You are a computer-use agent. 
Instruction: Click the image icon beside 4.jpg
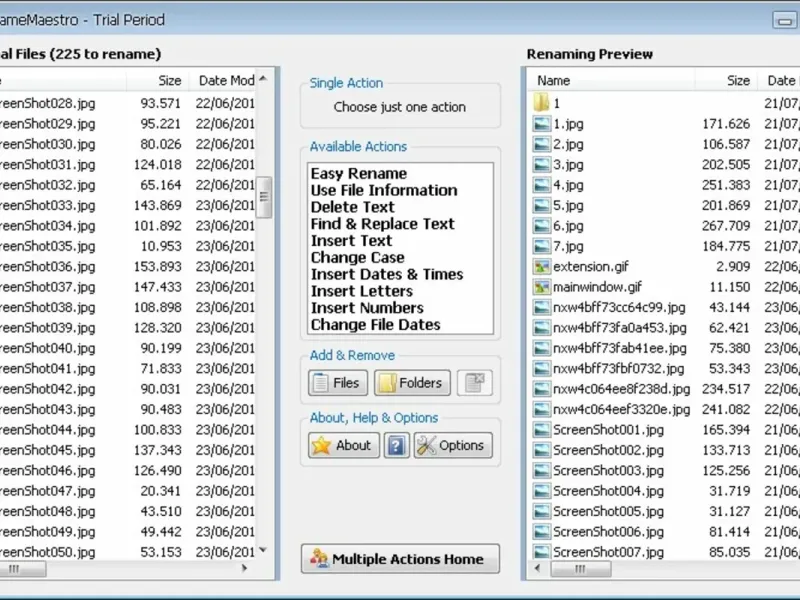click(541, 185)
